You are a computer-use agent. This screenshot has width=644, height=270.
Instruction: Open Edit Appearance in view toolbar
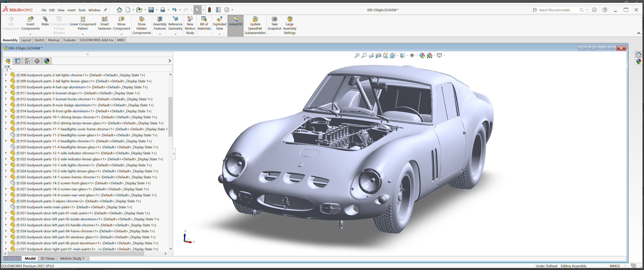(422, 55)
